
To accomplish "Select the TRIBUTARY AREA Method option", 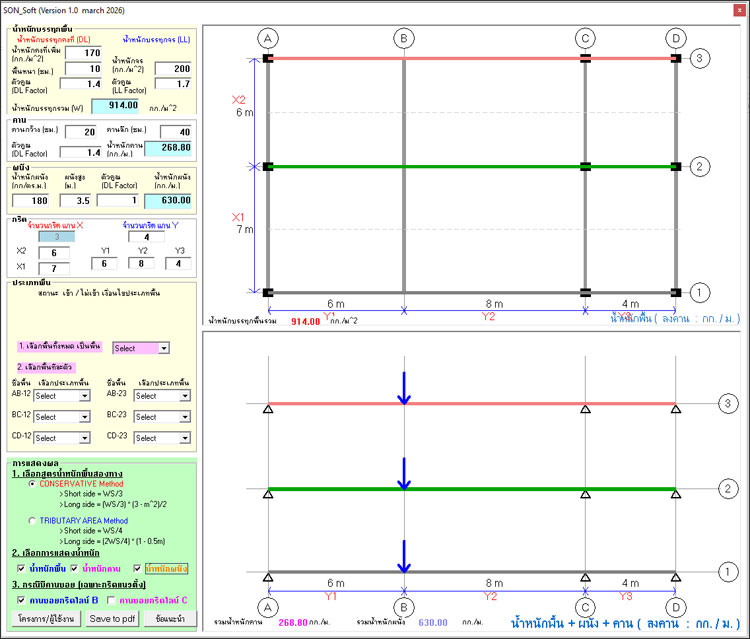I will tap(31, 520).
